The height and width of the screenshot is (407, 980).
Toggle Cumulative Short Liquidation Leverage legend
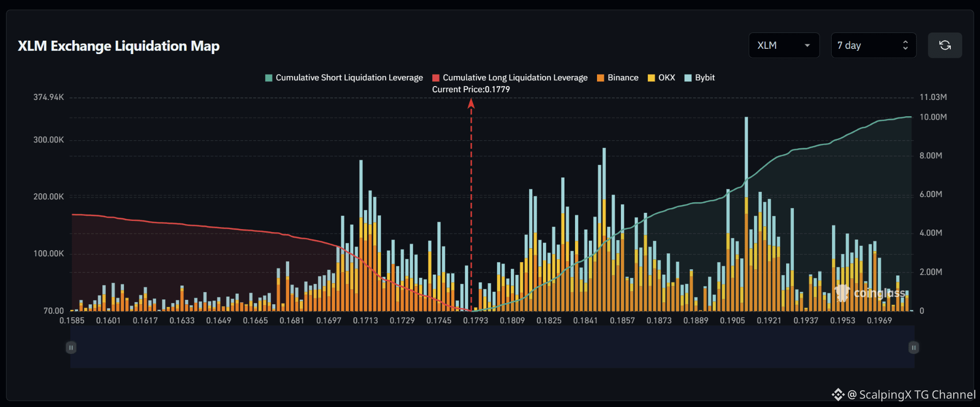click(x=344, y=77)
